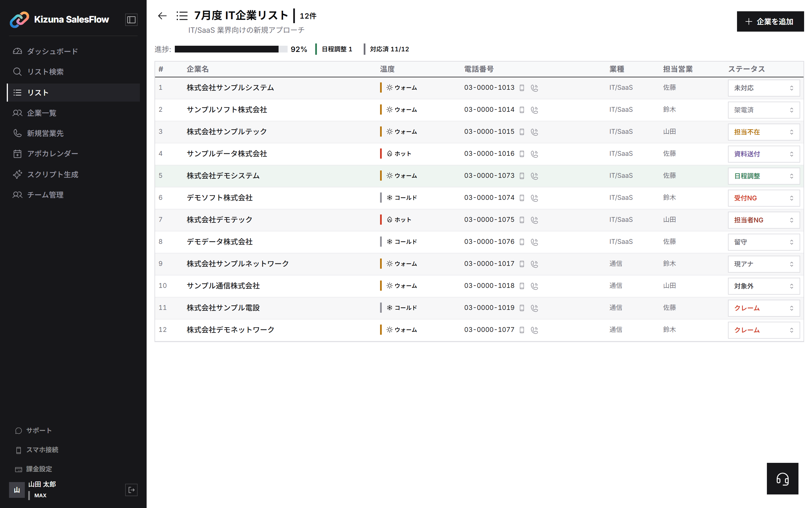This screenshot has height=508, width=812.
Task: Select リスト in the sidebar
Action: [74, 92]
